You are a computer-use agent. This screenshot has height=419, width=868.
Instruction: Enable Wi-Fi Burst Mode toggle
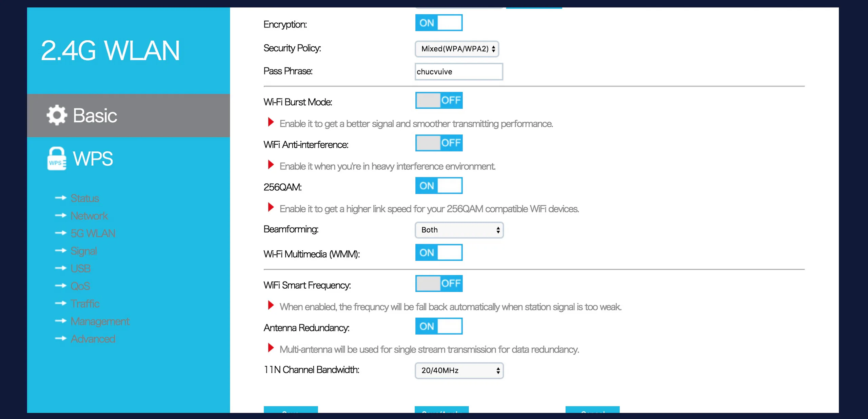(x=439, y=100)
